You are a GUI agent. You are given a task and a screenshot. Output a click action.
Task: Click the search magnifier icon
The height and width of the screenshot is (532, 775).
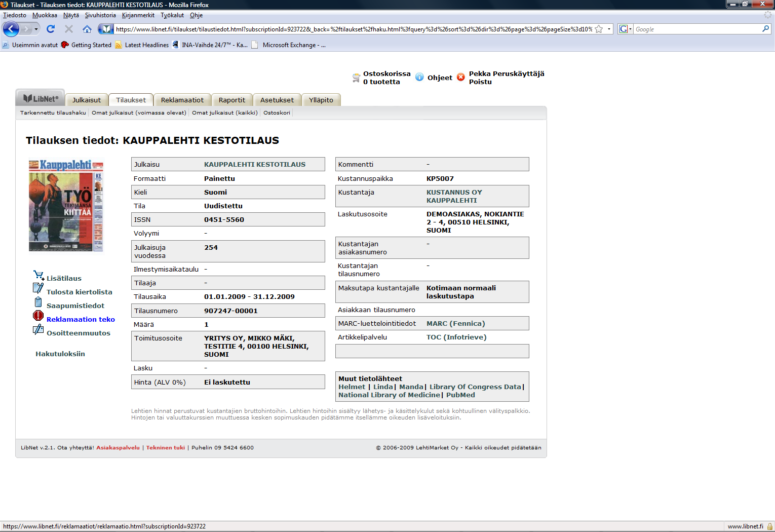[765, 29]
